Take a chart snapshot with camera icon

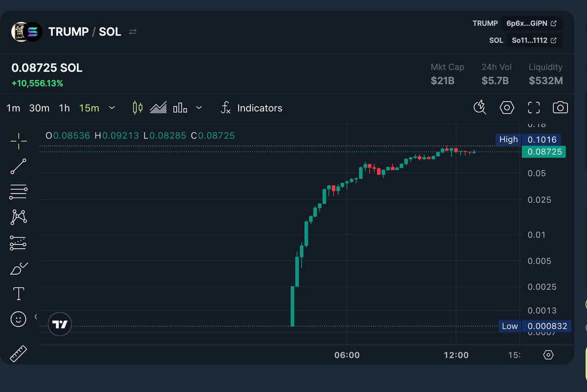point(560,108)
